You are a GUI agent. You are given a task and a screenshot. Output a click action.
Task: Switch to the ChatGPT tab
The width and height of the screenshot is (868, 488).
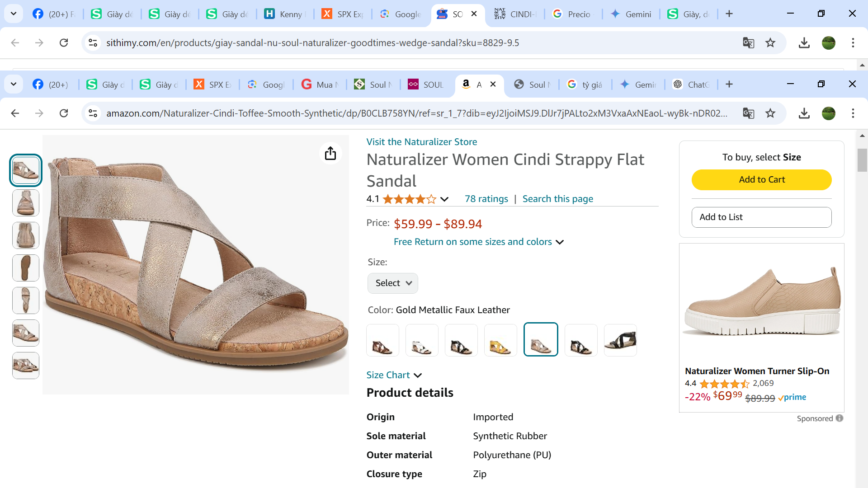pyautogui.click(x=692, y=84)
